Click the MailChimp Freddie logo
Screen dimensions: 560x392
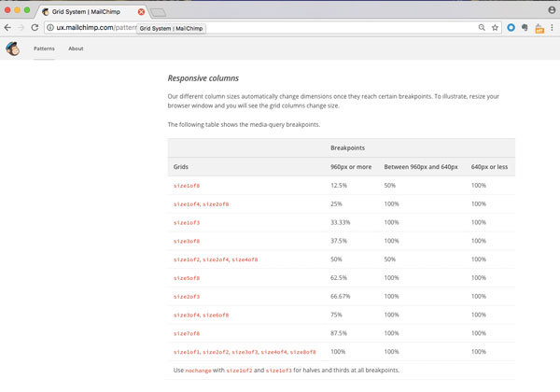(x=13, y=49)
